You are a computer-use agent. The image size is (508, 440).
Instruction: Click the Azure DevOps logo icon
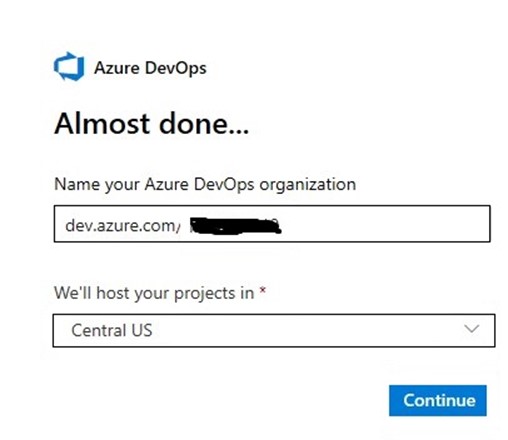click(69, 66)
